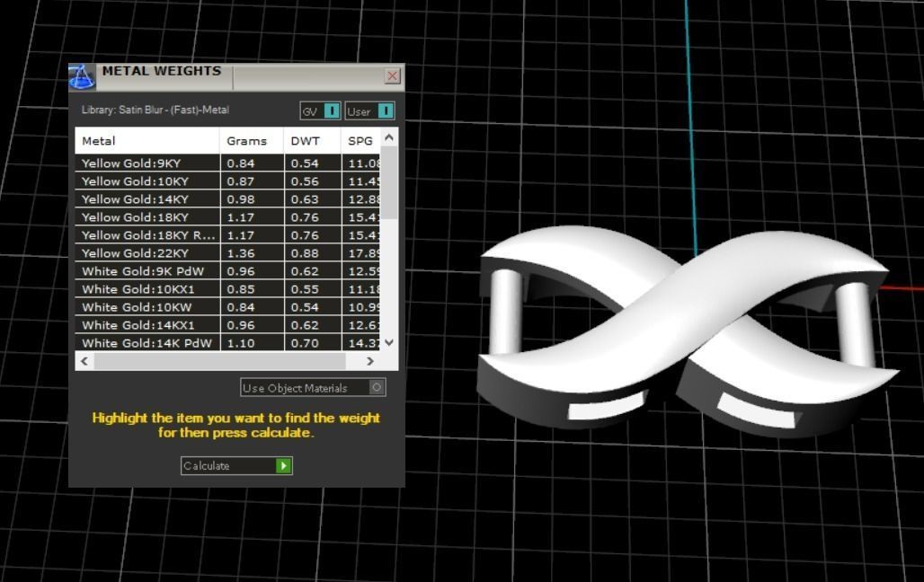Click DWT value 0.70 for 14K PdW
The height and width of the screenshot is (582, 924).
tap(305, 343)
